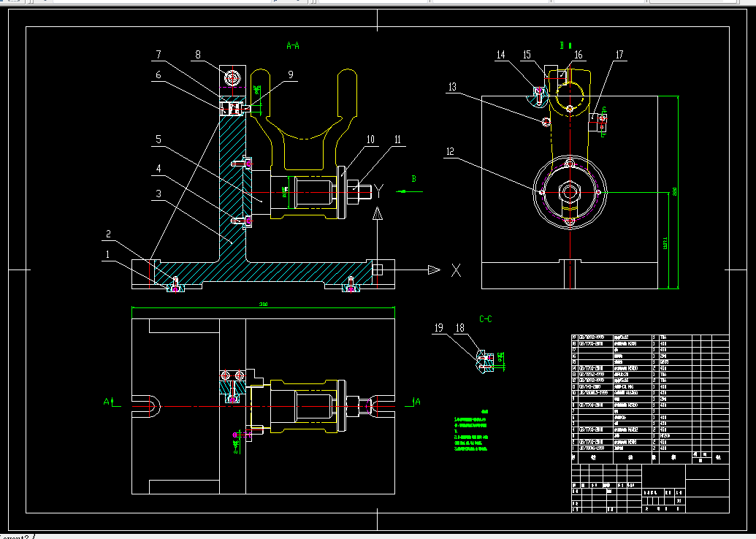
Task: Select part label 8
Action: [198, 55]
